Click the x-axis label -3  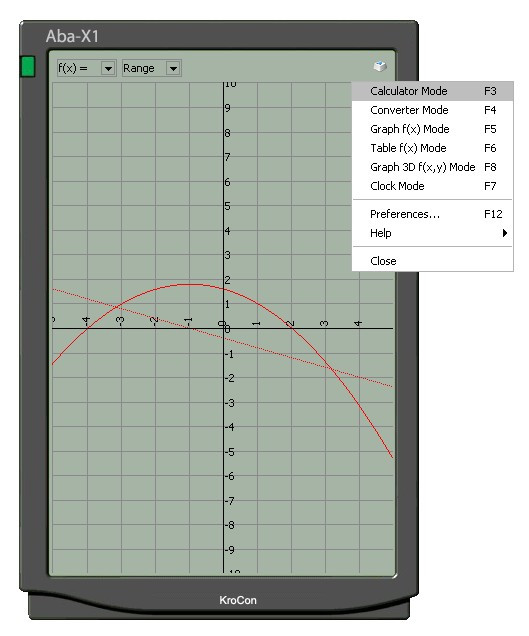click(120, 322)
